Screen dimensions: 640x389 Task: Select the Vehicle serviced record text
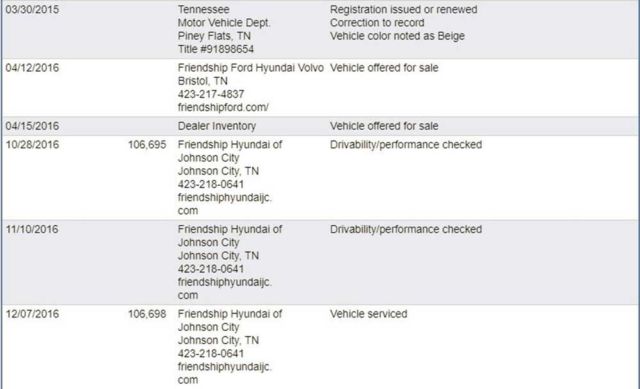pos(369,314)
